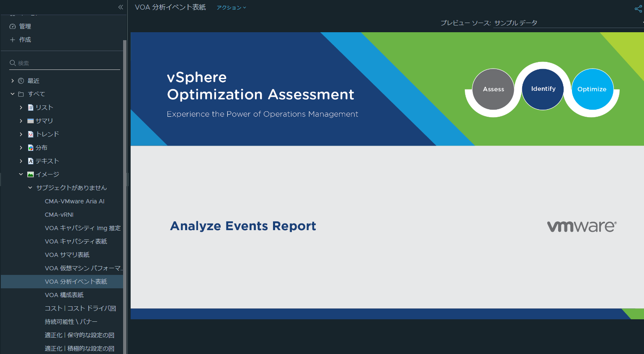The width and height of the screenshot is (644, 354).
Task: Select CMA-VMware Aria AI view
Action: pyautogui.click(x=75, y=201)
